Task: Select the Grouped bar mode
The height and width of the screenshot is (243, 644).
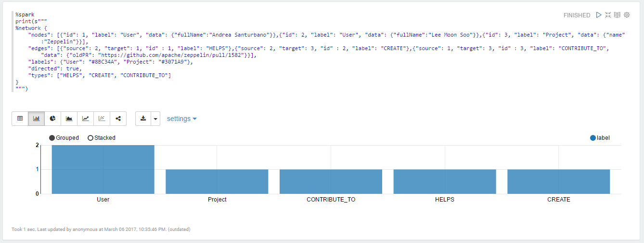Action: coord(52,138)
